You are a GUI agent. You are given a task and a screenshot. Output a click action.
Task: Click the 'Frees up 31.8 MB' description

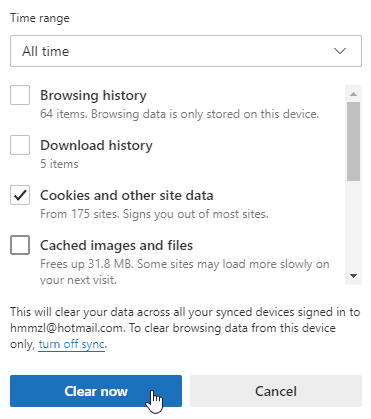(185, 272)
